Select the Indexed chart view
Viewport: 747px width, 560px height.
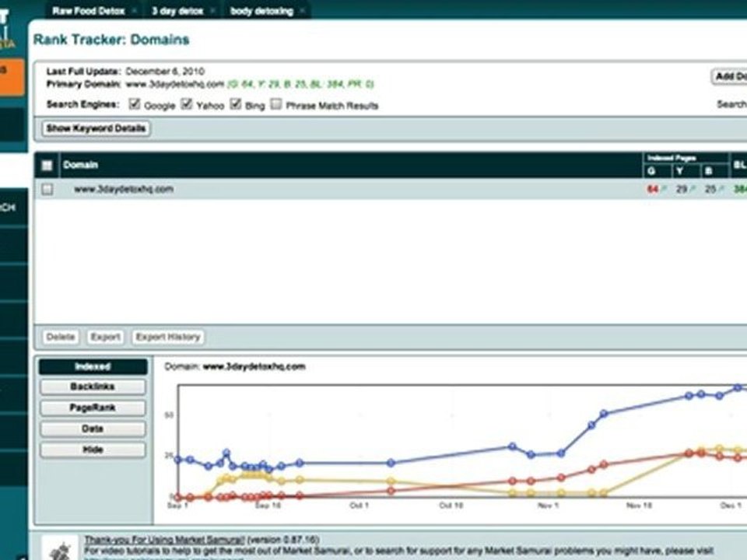93,366
